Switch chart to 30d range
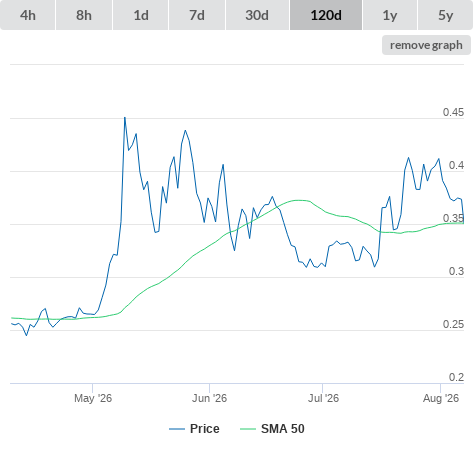 (257, 15)
